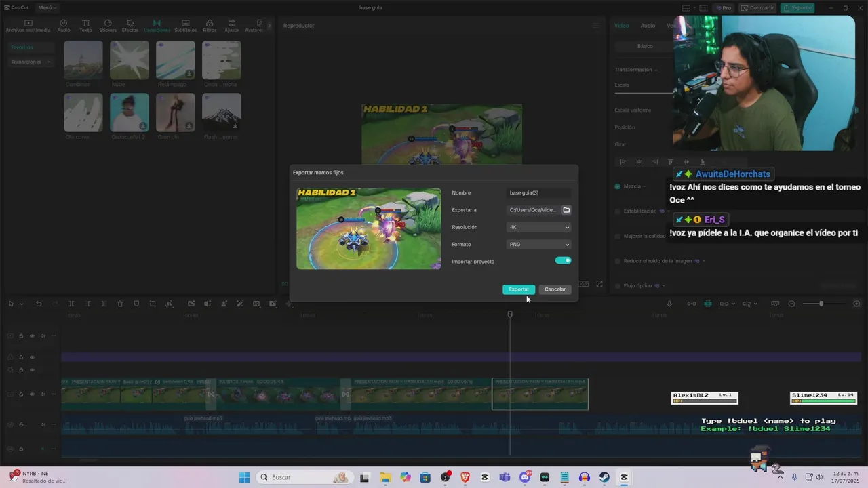Open the Audio library tab
The image size is (868, 488).
[x=63, y=26]
